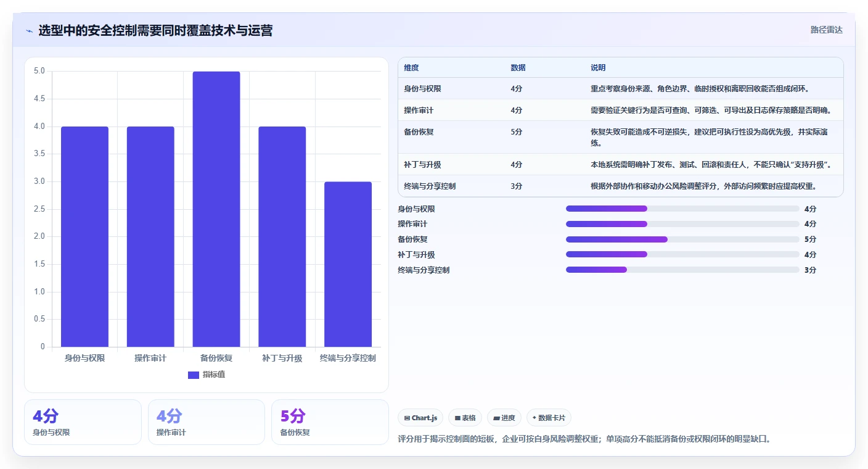Click the 表格 tag chip

pyautogui.click(x=465, y=418)
